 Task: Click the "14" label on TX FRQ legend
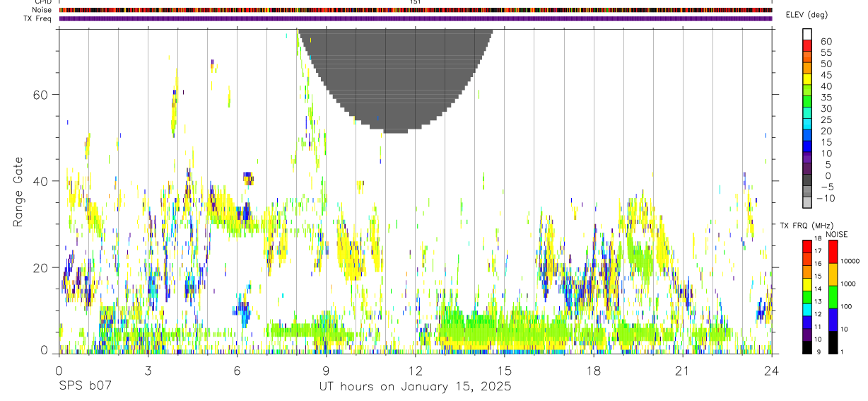pyautogui.click(x=817, y=289)
